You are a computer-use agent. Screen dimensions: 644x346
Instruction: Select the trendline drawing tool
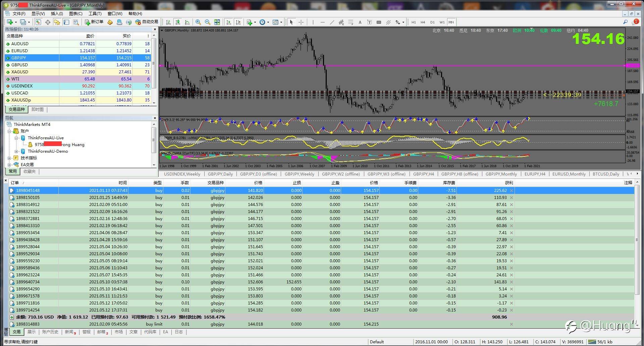click(x=332, y=22)
